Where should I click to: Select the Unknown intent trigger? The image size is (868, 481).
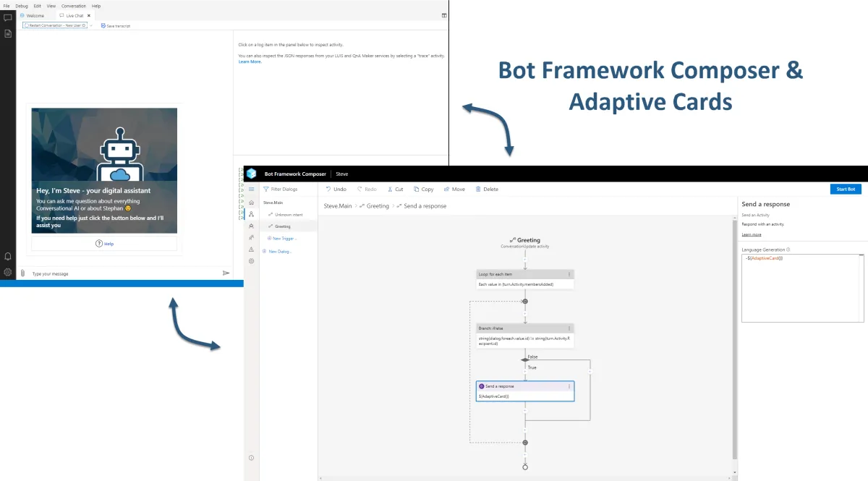289,215
